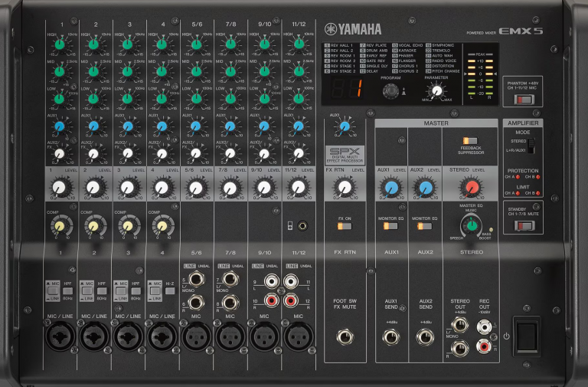
Task: Click RCA input 9 L white jack
Action: point(272,280)
